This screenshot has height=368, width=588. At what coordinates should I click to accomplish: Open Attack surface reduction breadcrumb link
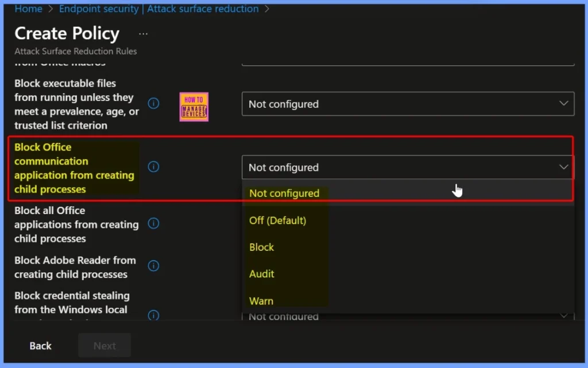[x=203, y=9]
